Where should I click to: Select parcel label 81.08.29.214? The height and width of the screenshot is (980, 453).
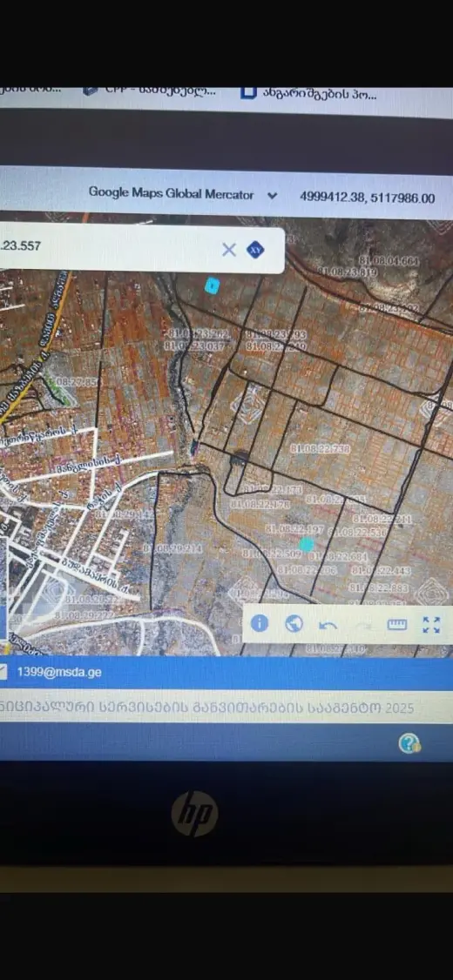click(x=172, y=548)
